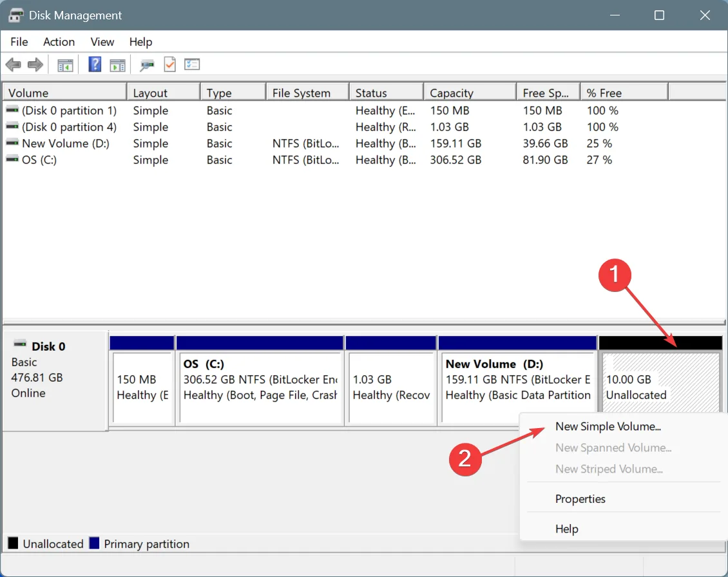Sort by the Capacity column header
728x577 pixels.
coord(470,93)
